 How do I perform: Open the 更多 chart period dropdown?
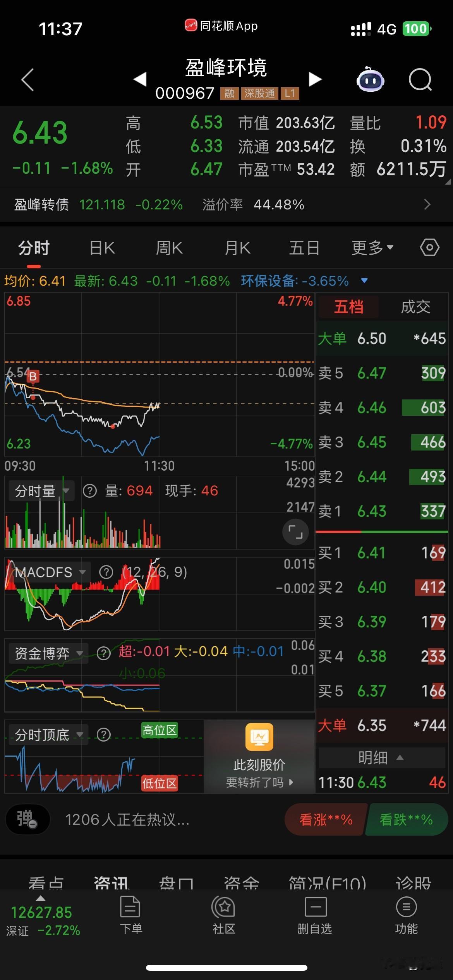point(372,247)
